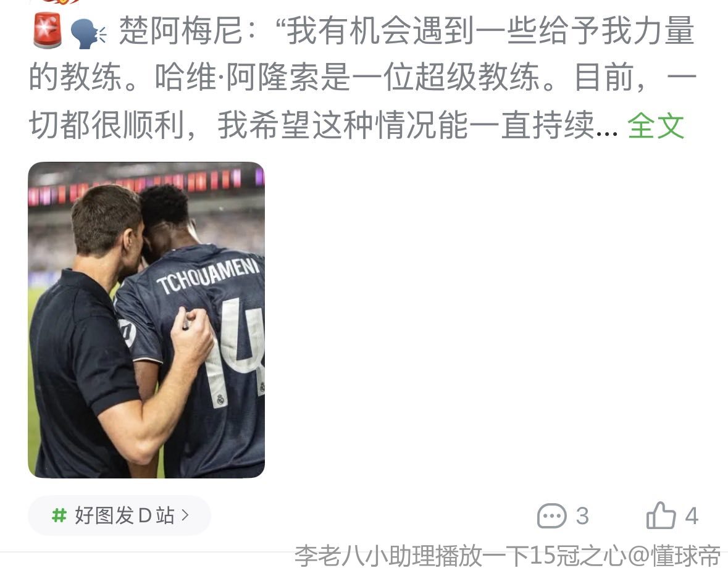Tap the like count number 4
The width and height of the screenshot is (728, 576).
[692, 516]
